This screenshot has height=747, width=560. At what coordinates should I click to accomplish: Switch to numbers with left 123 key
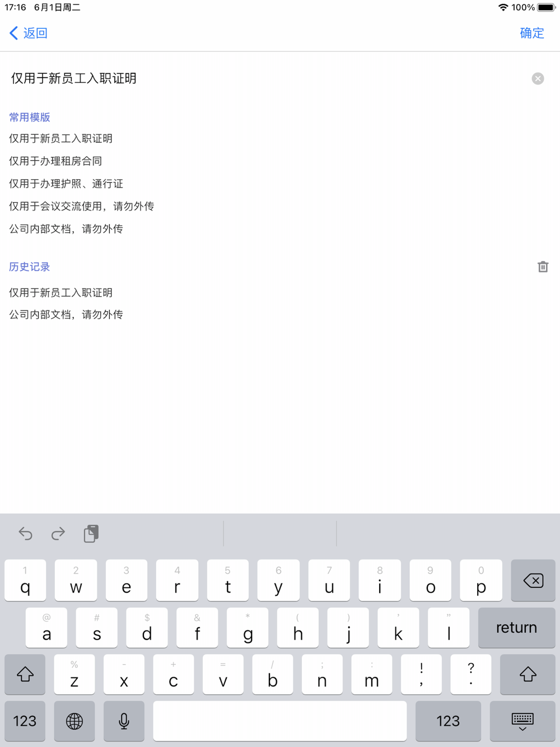click(25, 721)
